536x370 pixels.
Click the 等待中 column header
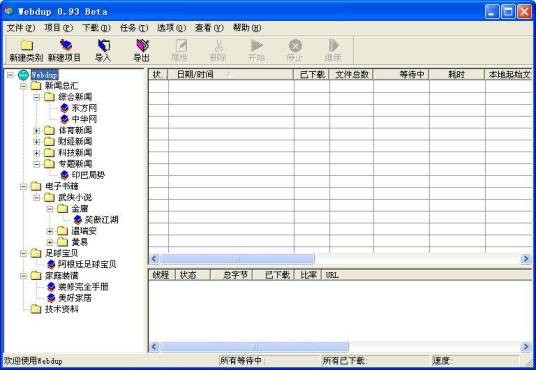(x=401, y=74)
